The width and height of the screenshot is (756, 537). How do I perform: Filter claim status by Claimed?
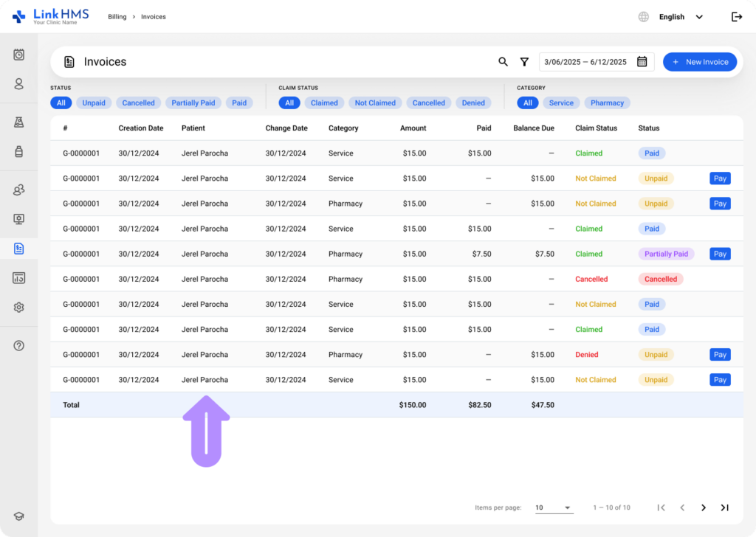[x=324, y=103]
